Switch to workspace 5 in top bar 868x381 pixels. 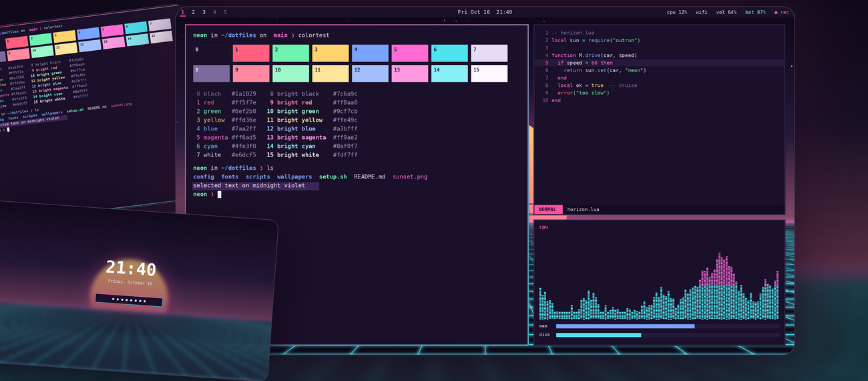[225, 12]
